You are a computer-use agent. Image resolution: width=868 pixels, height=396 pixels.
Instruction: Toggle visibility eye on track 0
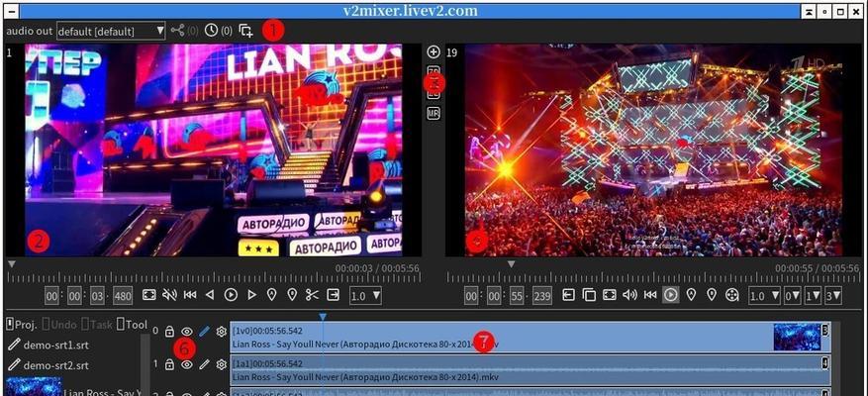click(x=187, y=332)
